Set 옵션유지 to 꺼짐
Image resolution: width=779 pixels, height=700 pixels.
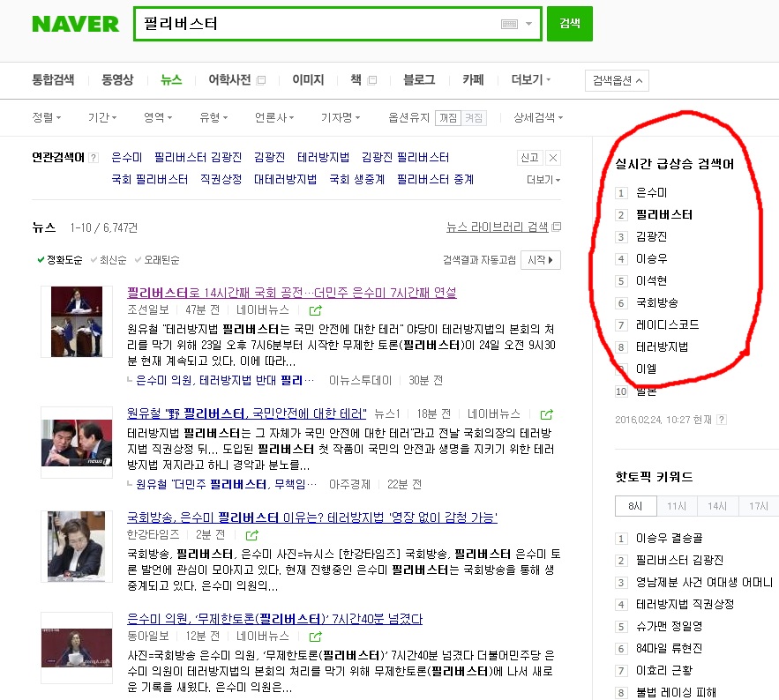pyautogui.click(x=448, y=117)
